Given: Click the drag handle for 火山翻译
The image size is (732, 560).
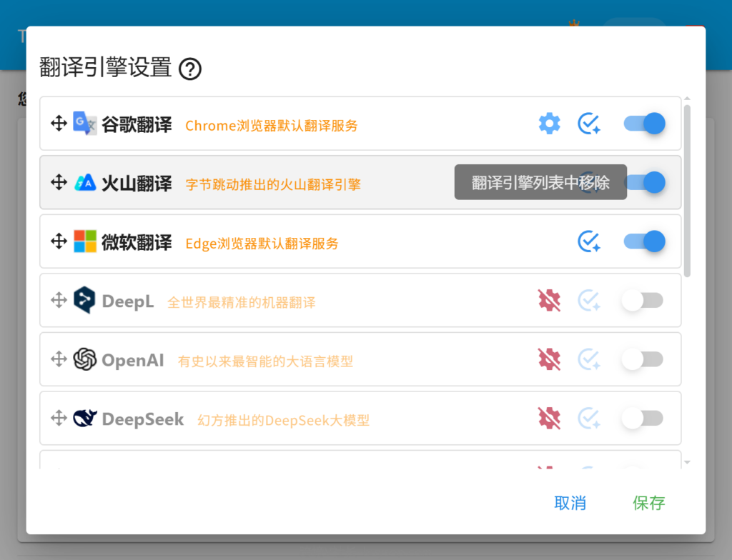Looking at the screenshot, I should click(x=59, y=182).
